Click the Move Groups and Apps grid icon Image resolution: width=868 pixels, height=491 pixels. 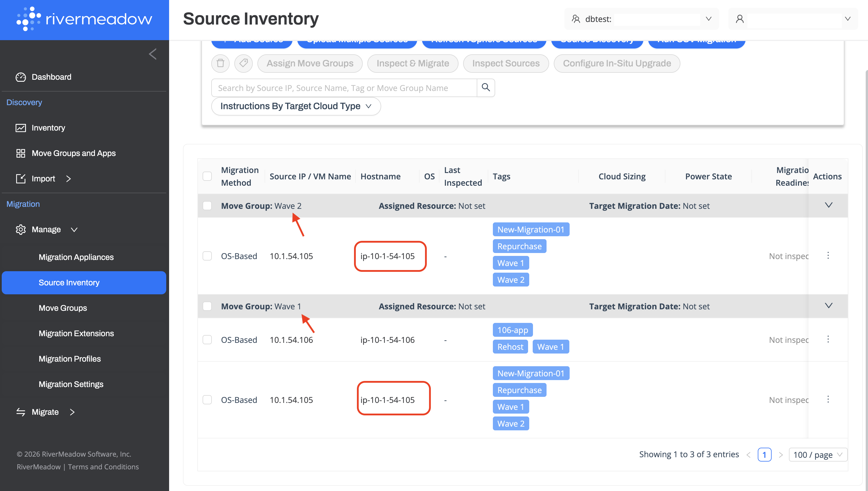coord(20,153)
